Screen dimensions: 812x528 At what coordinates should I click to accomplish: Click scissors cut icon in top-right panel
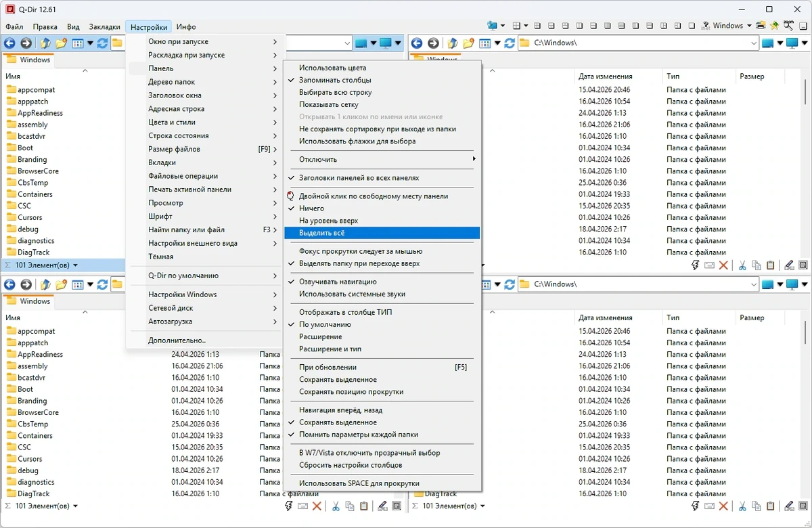coord(742,265)
